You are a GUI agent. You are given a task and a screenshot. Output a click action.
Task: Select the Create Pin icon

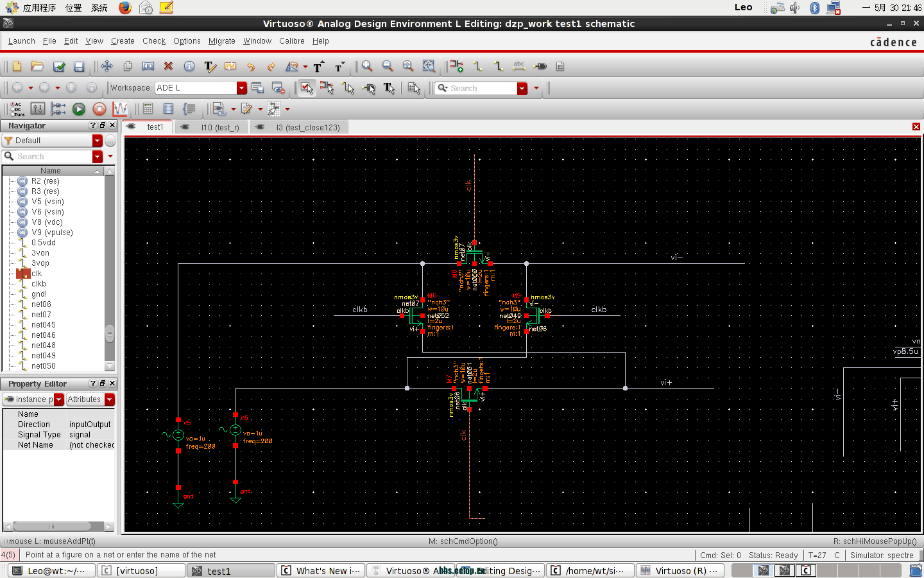point(540,66)
